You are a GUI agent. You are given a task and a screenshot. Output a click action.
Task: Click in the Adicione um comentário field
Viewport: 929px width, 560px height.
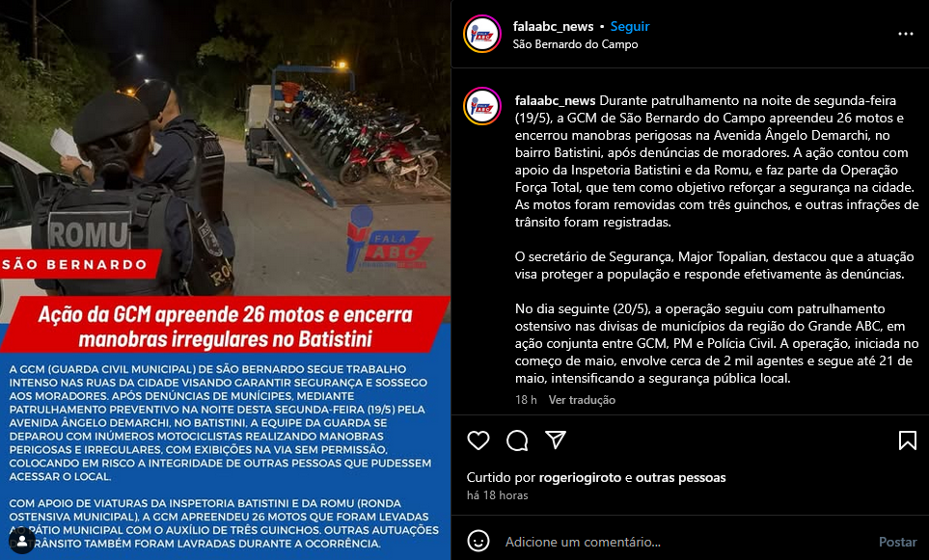click(681, 542)
